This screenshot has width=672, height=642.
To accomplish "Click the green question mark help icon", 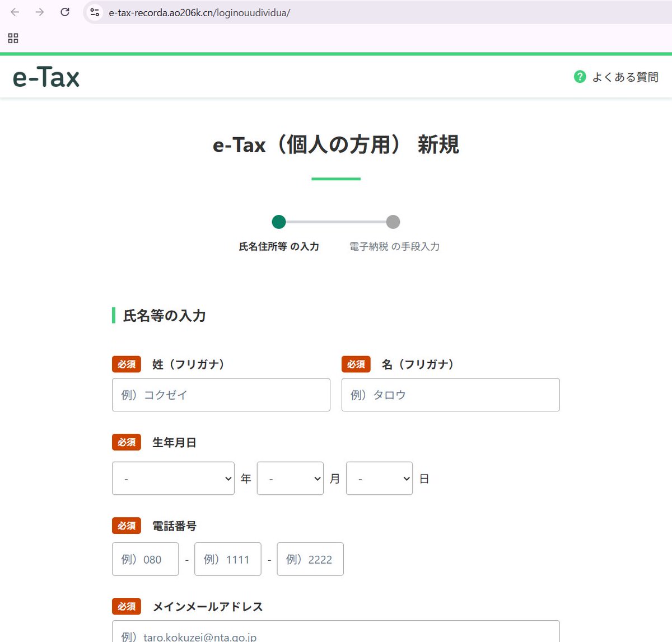I will pos(580,77).
